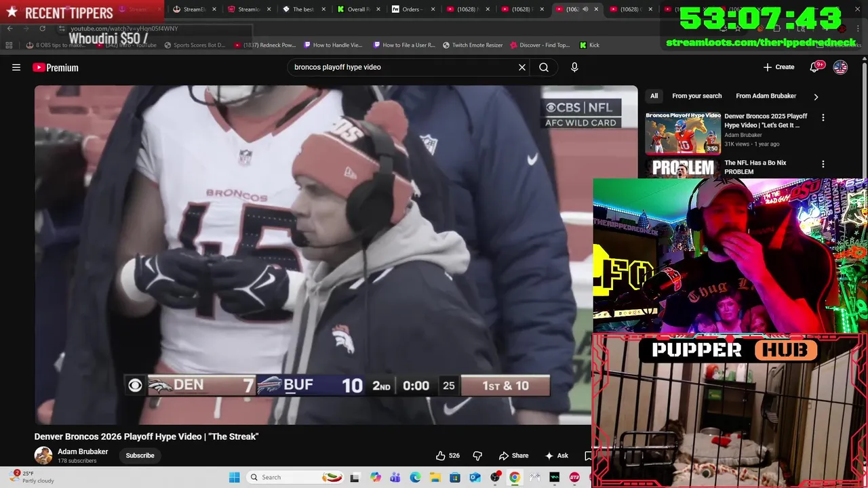The width and height of the screenshot is (868, 488).
Task: Open 'The NFL Has a Bo Nix PROBLEM' title
Action: click(755, 167)
